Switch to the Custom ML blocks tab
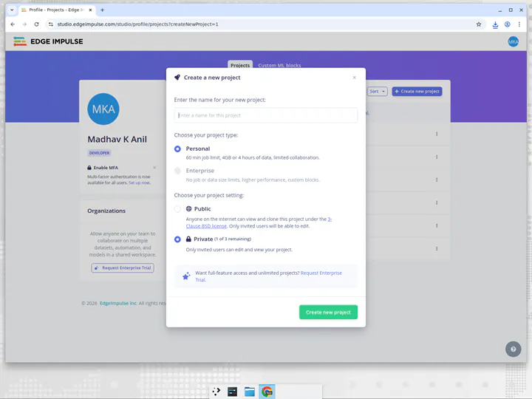The width and height of the screenshot is (532, 399). (279, 65)
